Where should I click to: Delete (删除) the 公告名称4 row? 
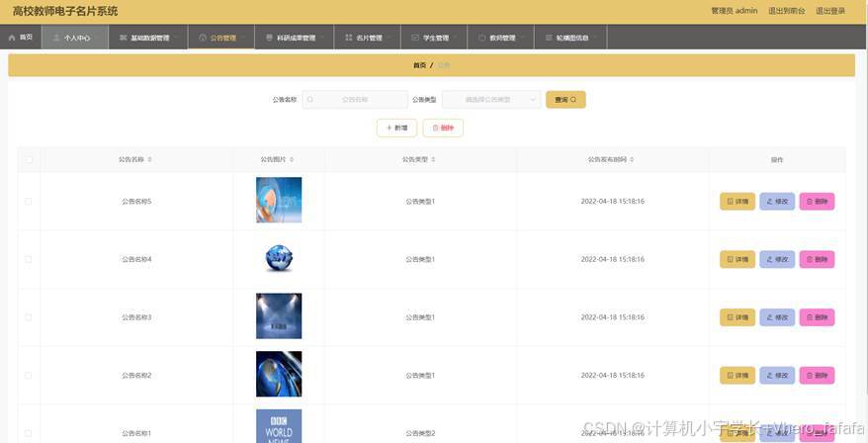[817, 259]
